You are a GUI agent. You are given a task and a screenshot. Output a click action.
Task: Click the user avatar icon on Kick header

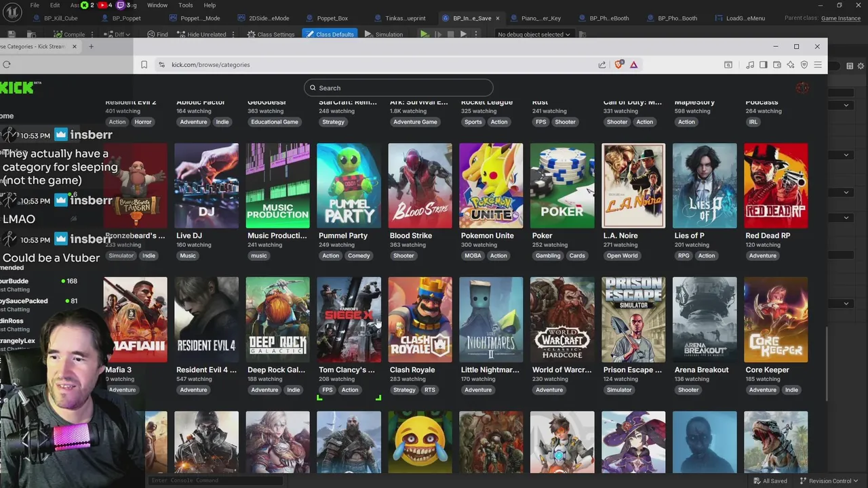802,88
